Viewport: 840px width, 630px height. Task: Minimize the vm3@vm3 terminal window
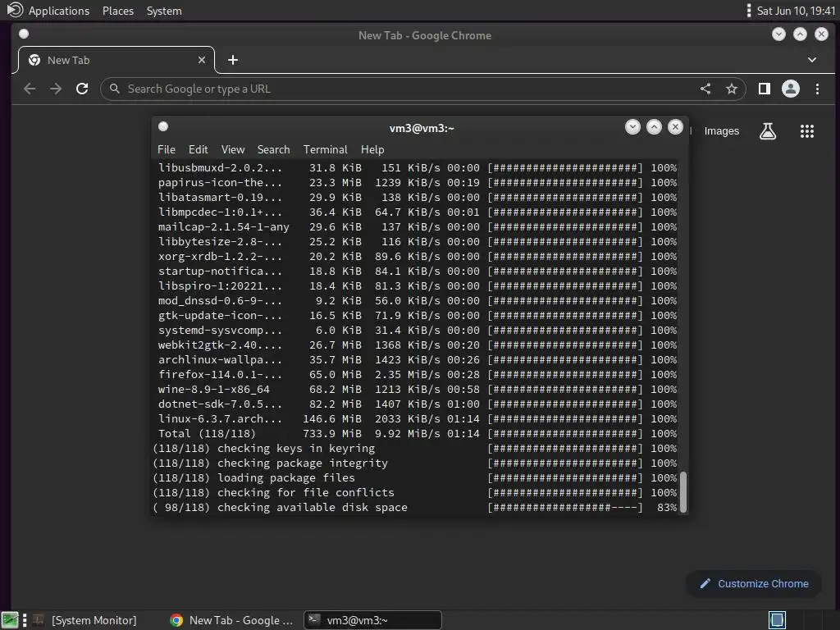(632, 127)
